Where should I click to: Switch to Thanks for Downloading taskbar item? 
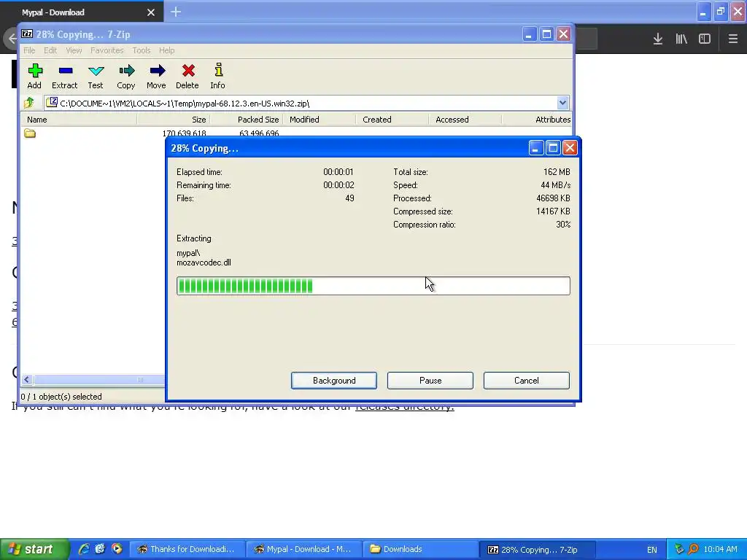pos(187,549)
